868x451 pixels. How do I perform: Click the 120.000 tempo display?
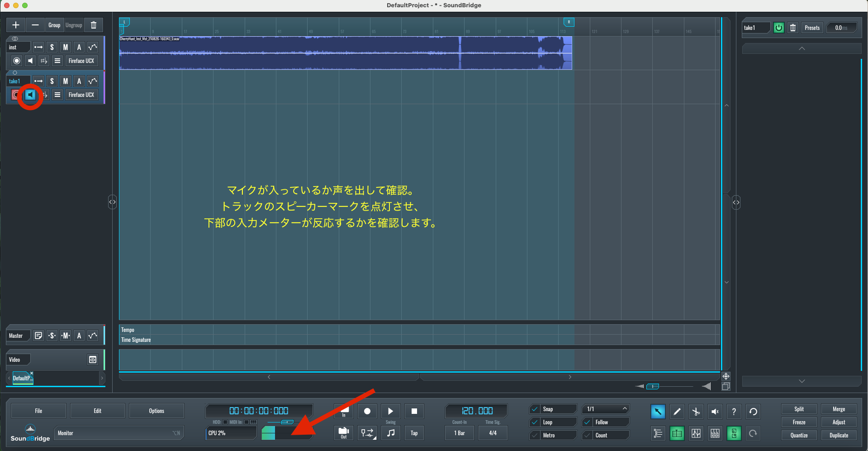pyautogui.click(x=477, y=411)
